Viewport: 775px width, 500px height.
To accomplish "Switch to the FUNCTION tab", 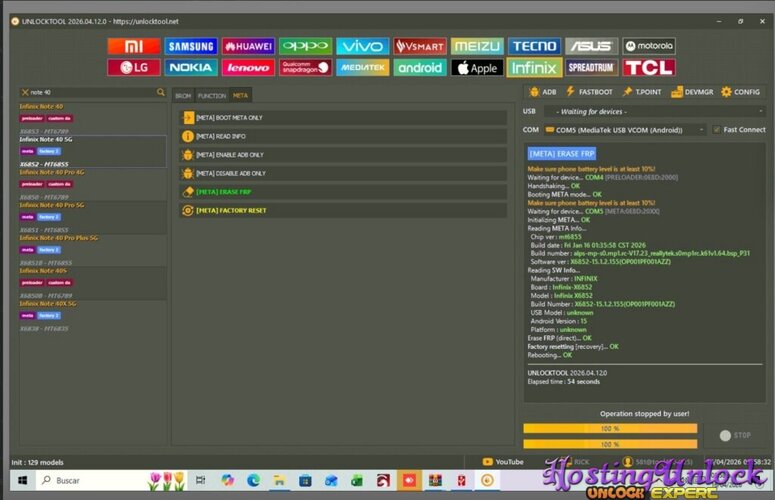I will pos(212,96).
